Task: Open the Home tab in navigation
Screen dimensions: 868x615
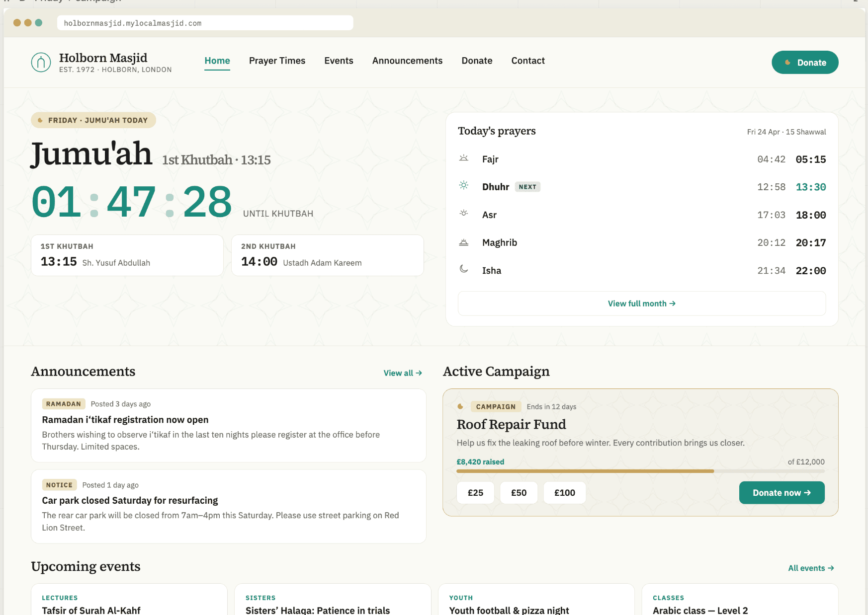Action: pos(217,61)
